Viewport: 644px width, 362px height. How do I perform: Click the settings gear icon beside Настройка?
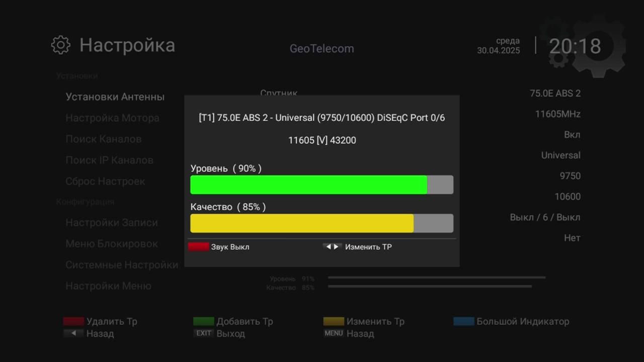[61, 45]
